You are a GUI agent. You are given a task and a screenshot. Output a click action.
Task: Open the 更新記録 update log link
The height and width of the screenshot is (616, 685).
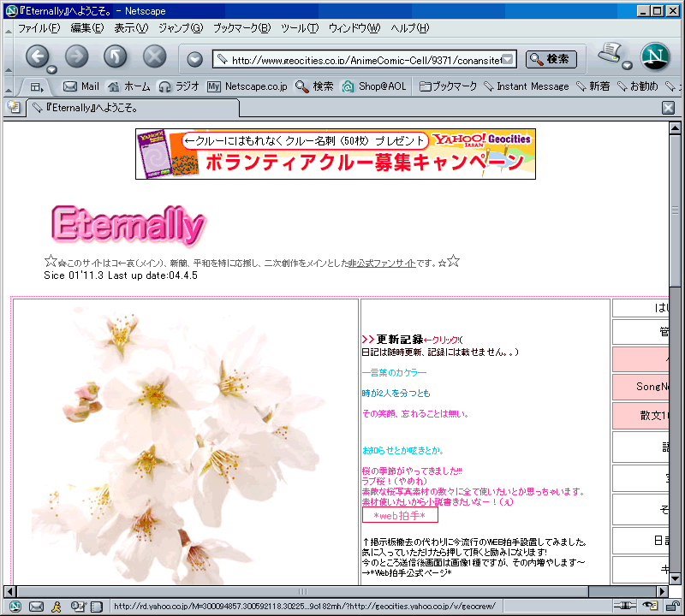(399, 339)
